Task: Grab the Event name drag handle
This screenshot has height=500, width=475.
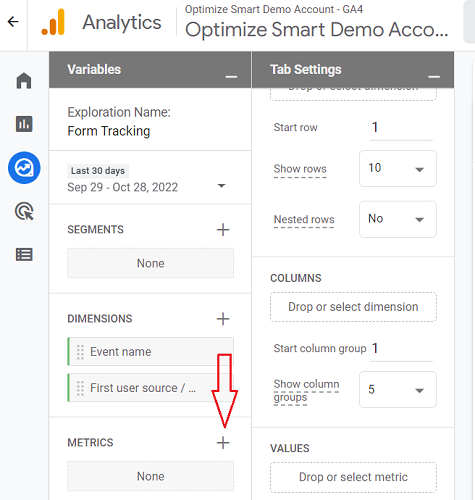Action: (x=80, y=352)
